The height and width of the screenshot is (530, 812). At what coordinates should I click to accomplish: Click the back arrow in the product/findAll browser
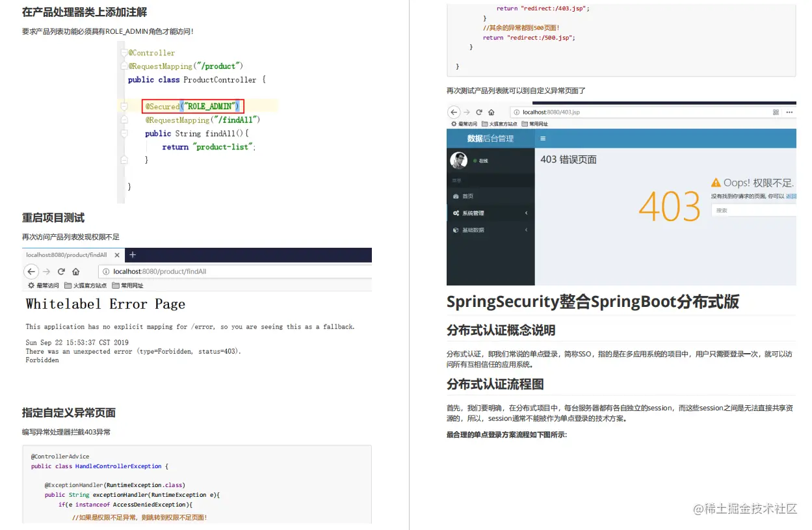(31, 272)
